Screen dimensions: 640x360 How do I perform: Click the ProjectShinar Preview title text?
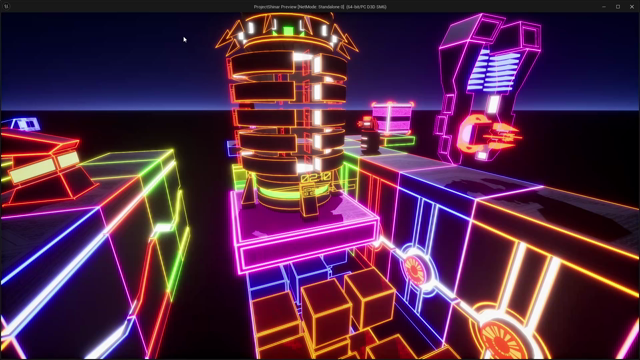(x=320, y=7)
